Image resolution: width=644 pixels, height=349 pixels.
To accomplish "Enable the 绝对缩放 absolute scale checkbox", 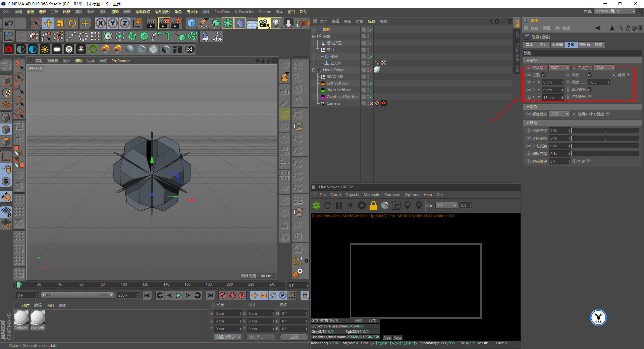I will coord(590,97).
